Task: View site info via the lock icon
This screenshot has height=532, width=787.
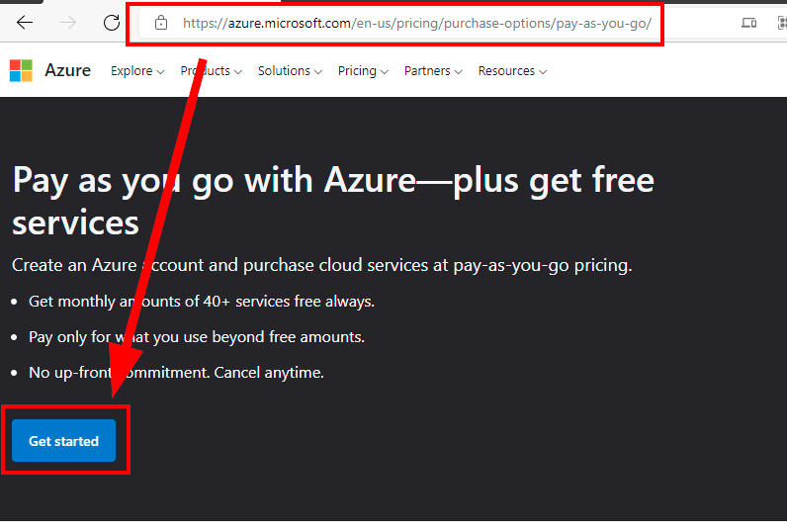Action: coord(160,23)
